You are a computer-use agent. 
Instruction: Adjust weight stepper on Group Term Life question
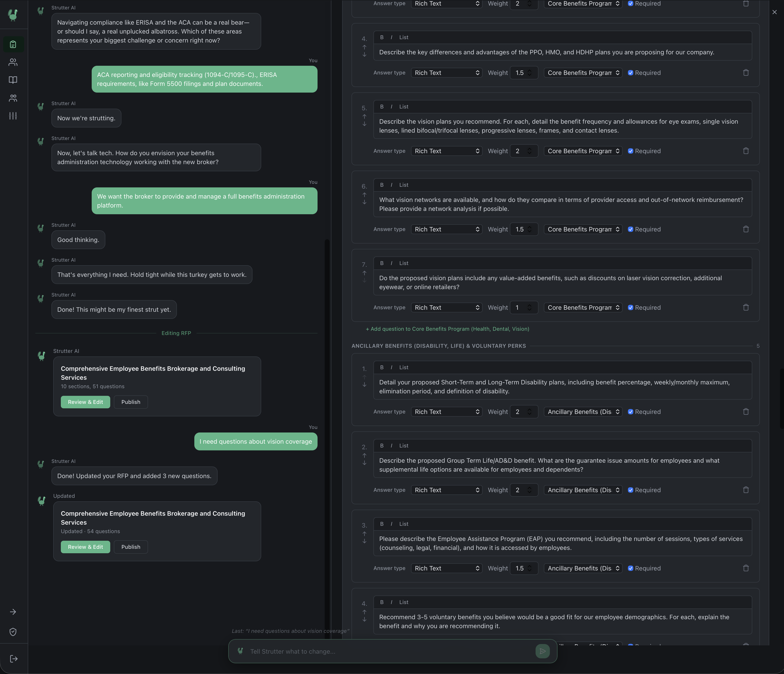[529, 490]
